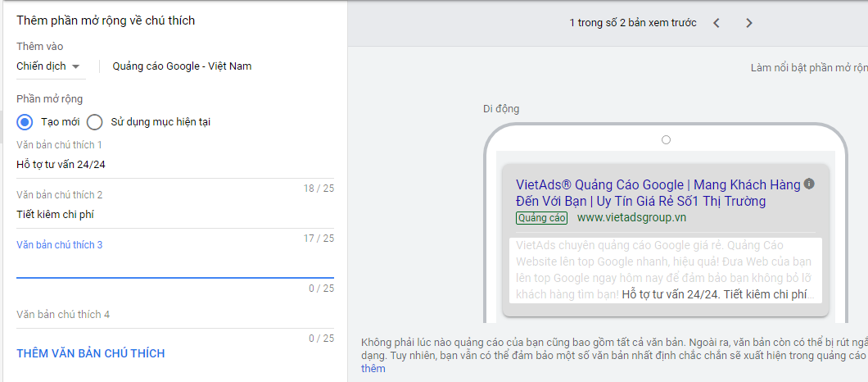
Task: Click the www.vietadsgroup.vn display URL
Action: tap(631, 218)
